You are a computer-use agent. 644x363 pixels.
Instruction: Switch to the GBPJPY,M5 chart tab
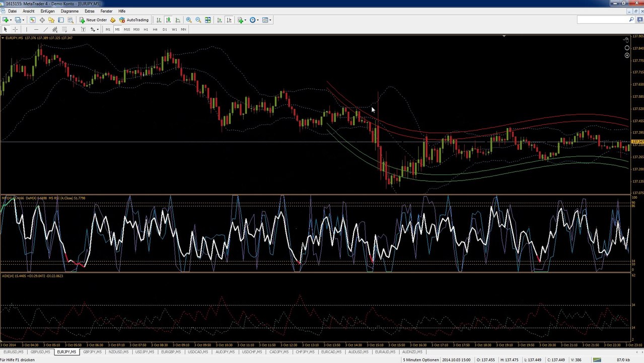point(92,352)
